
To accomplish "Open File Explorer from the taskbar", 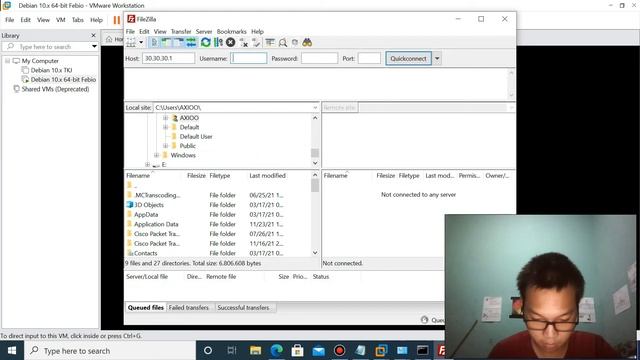I will pos(256,350).
